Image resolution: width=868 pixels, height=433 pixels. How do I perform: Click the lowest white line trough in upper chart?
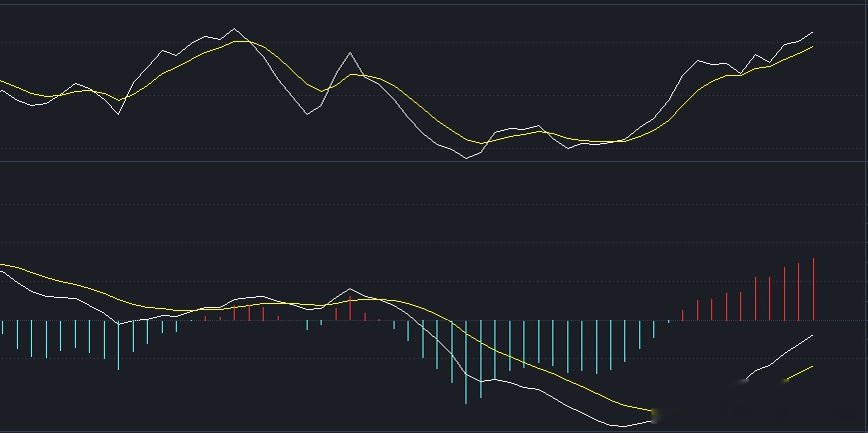tap(465, 158)
